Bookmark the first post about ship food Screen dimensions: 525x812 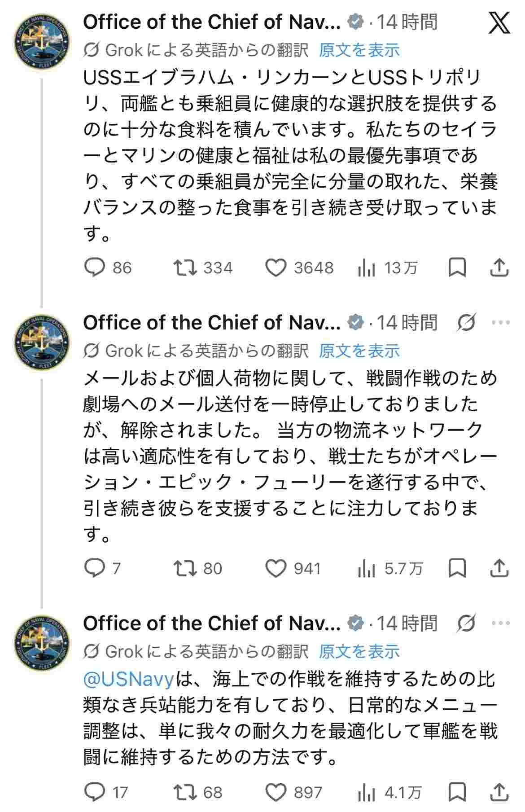click(x=457, y=268)
